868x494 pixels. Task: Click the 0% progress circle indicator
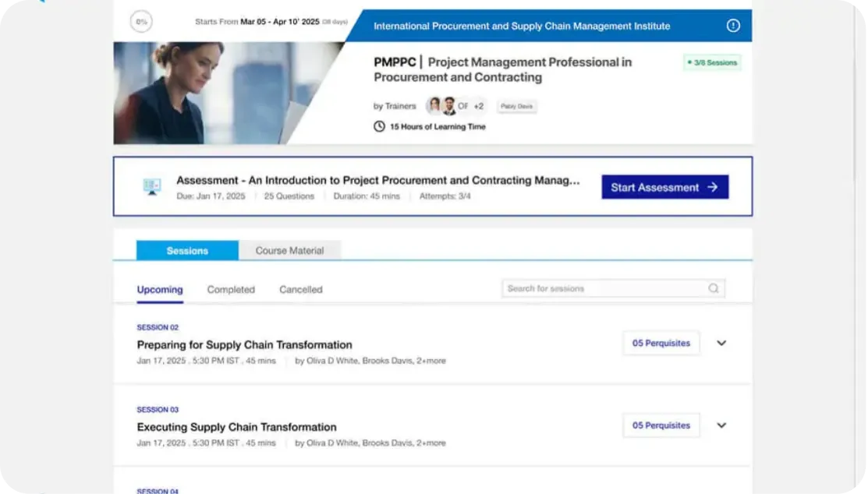141,22
